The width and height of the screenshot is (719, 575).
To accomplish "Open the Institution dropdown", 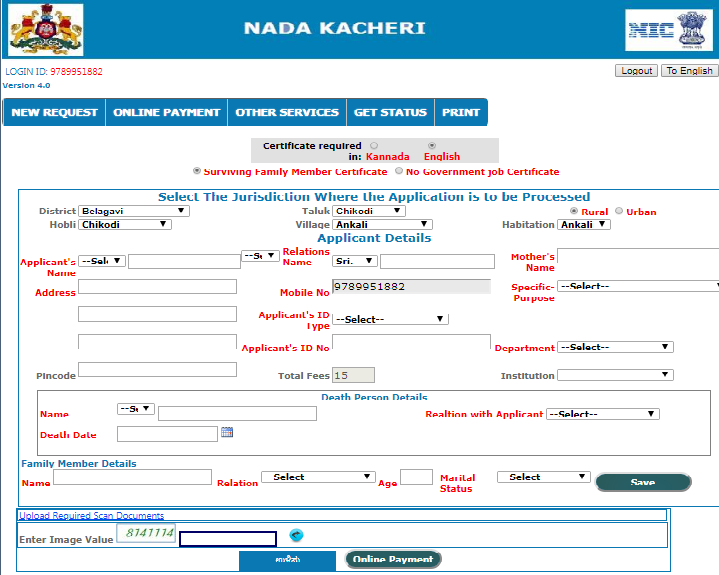I will (x=615, y=375).
